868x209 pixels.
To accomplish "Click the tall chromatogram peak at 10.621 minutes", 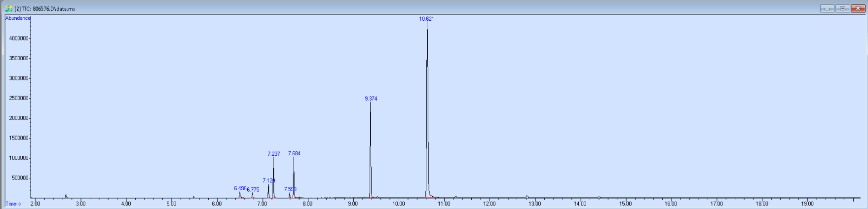I will pos(427,108).
